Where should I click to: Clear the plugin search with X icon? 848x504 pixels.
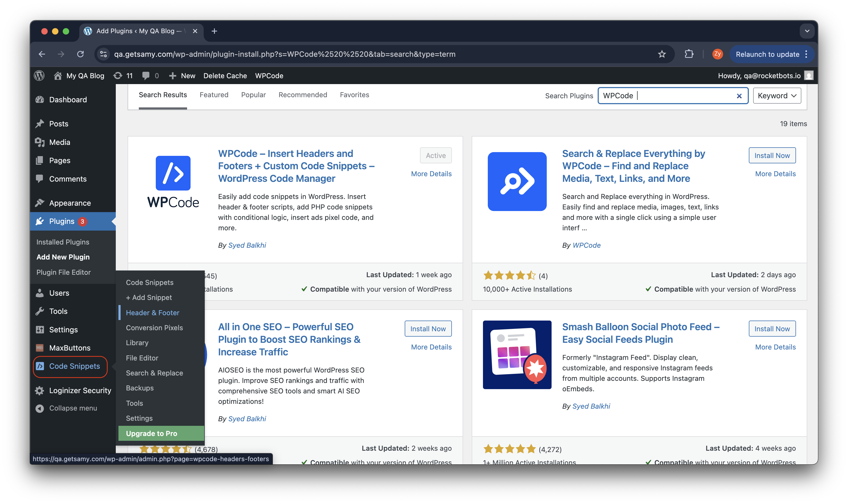[739, 96]
